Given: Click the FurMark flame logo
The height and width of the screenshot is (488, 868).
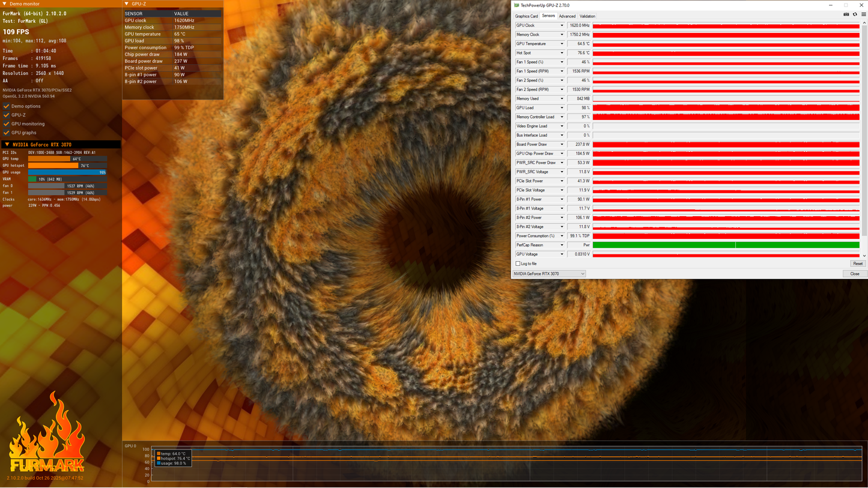Looking at the screenshot, I should (46, 432).
